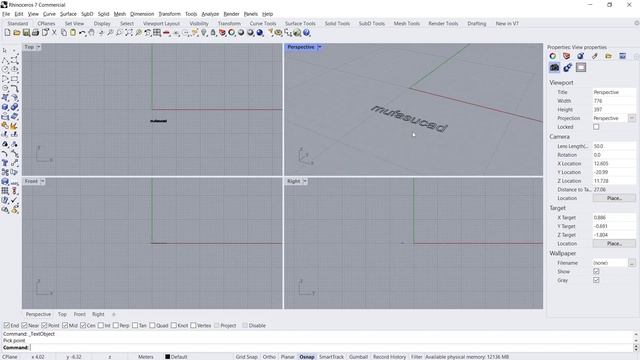Viewport: 640px width, 360px height.
Task: Open the Front viewport dropdown arrow
Action: [x=42, y=181]
